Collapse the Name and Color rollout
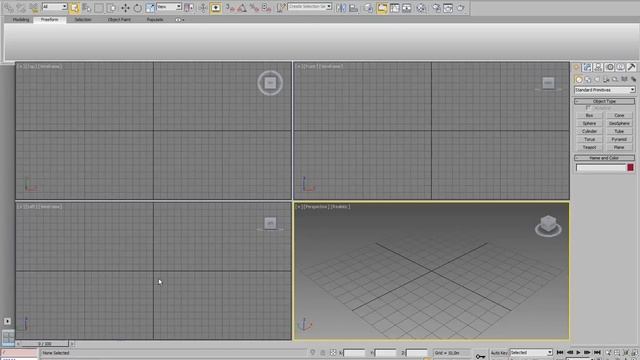This screenshot has height=360, width=640. pyautogui.click(x=604, y=158)
